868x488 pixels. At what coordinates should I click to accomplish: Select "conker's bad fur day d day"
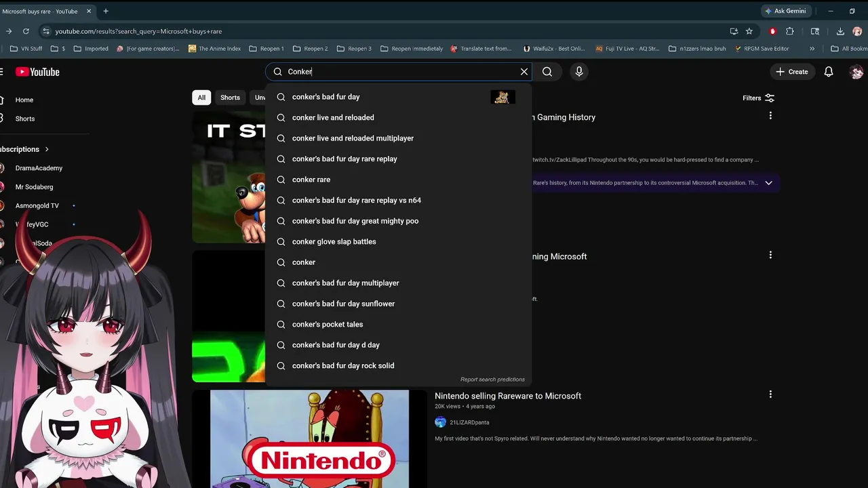tap(399, 345)
